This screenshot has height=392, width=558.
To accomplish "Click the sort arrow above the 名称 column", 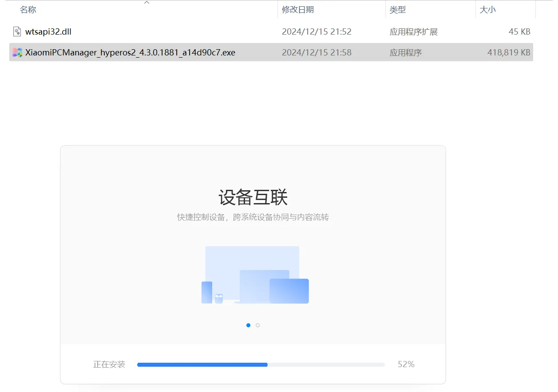I will (x=146, y=3).
